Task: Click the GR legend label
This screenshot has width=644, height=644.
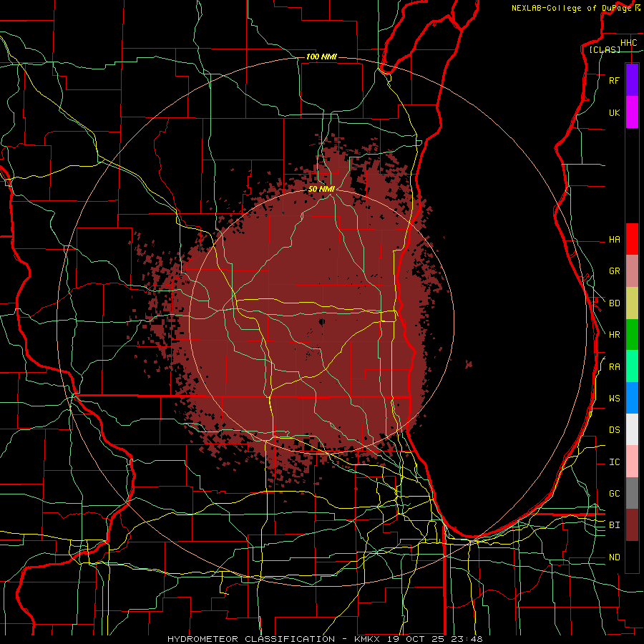Action: pos(614,271)
